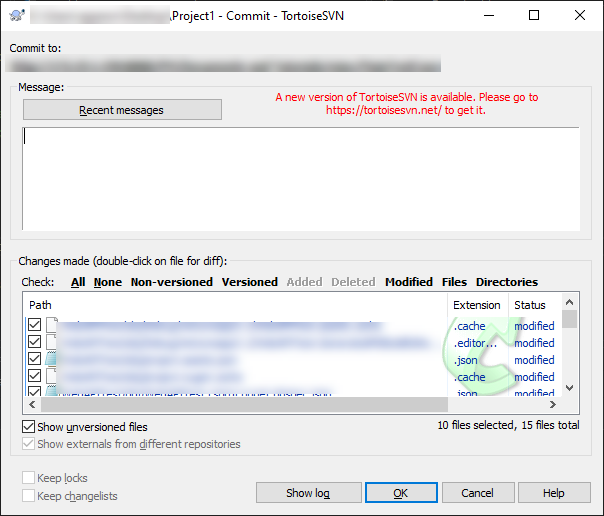Uncheck the first .json file checkbox
The image size is (604, 516).
[x=34, y=359]
